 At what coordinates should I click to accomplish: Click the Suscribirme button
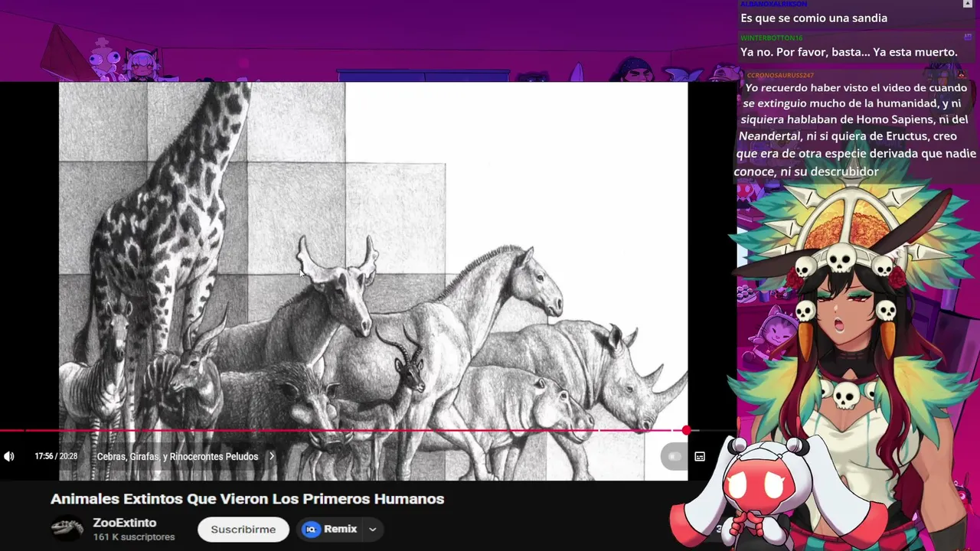(x=243, y=529)
